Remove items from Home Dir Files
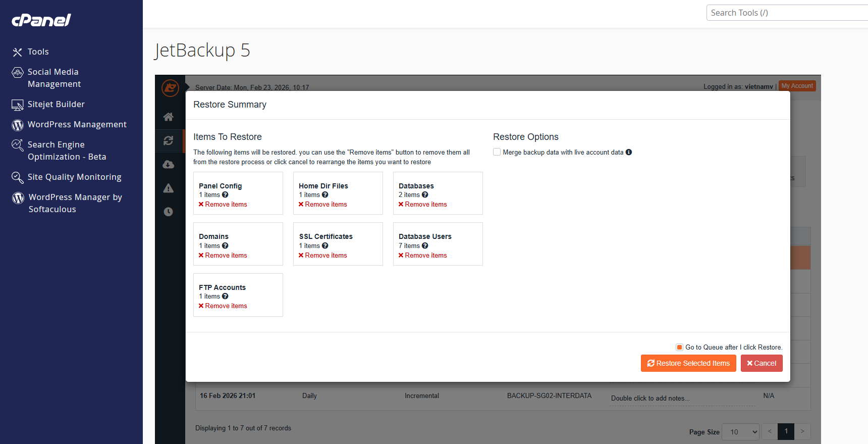Screen dimensions: 868x444 323,204
